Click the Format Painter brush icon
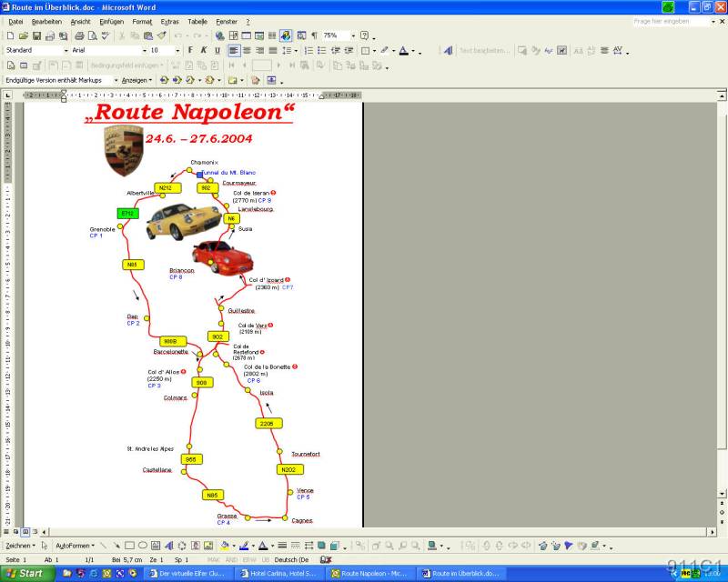Viewport: 728px width, 582px height. pos(161,35)
